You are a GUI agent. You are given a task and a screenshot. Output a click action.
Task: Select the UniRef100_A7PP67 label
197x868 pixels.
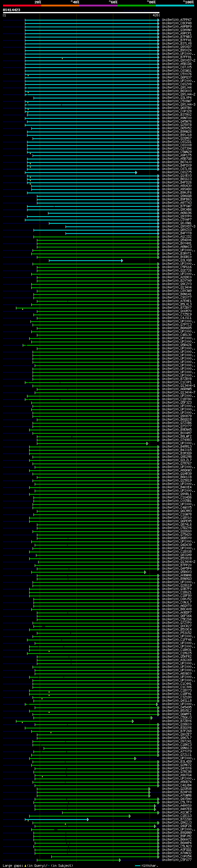[x=176, y=20]
